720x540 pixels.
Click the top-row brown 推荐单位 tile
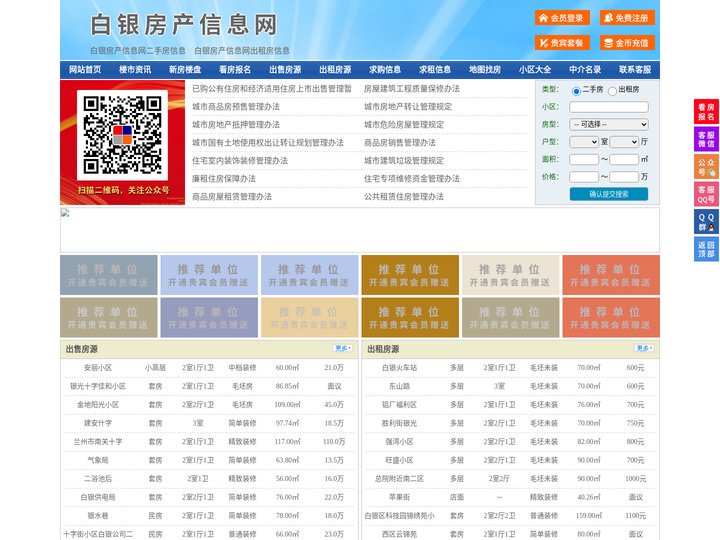pos(410,275)
